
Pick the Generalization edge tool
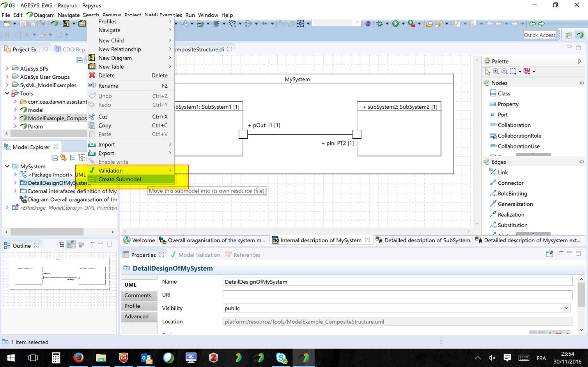tap(515, 204)
